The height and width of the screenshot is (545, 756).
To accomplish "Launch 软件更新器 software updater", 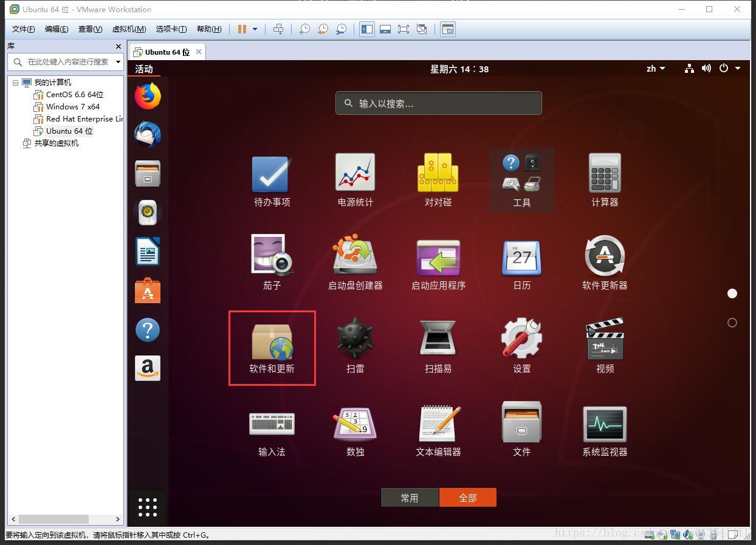I will 605,264.
